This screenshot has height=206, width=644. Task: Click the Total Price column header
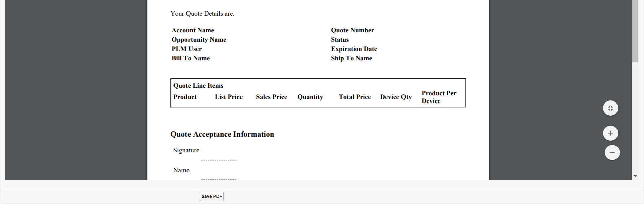[355, 97]
